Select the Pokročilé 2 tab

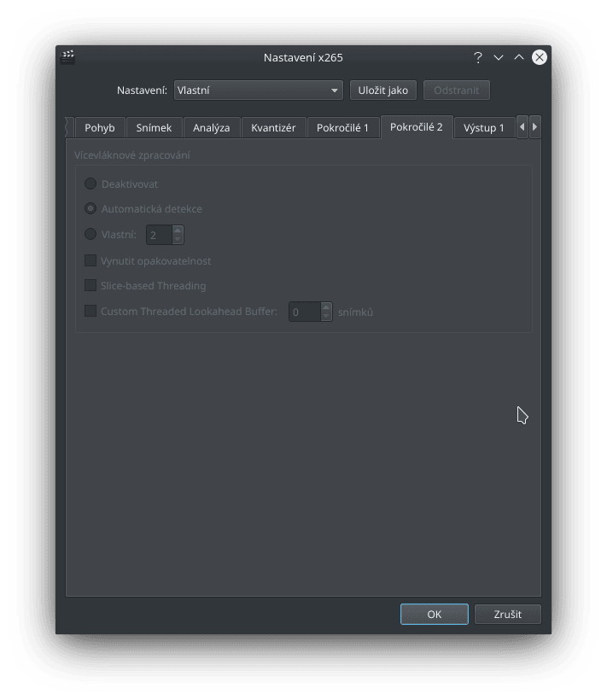(x=417, y=127)
